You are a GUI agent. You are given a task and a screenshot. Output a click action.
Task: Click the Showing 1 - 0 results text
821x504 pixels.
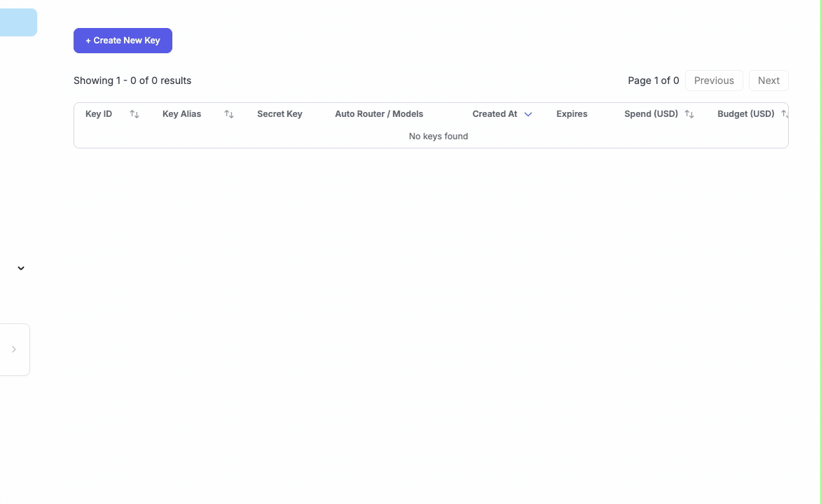(x=132, y=80)
